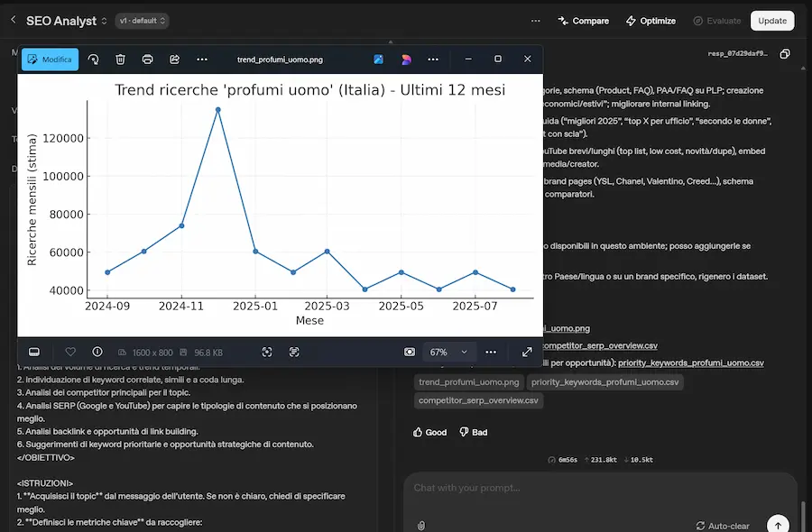Delete the image with trash icon
This screenshot has width=812, height=532.
point(120,60)
